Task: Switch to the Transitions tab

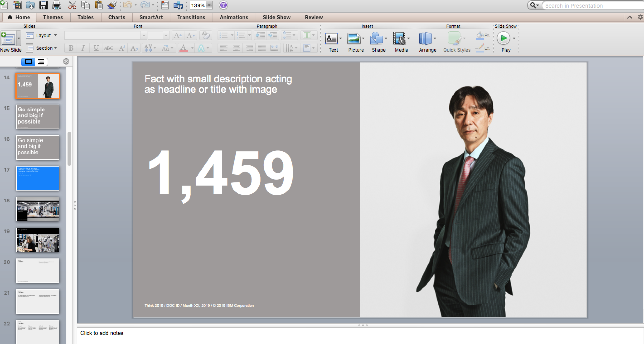Action: click(x=191, y=17)
